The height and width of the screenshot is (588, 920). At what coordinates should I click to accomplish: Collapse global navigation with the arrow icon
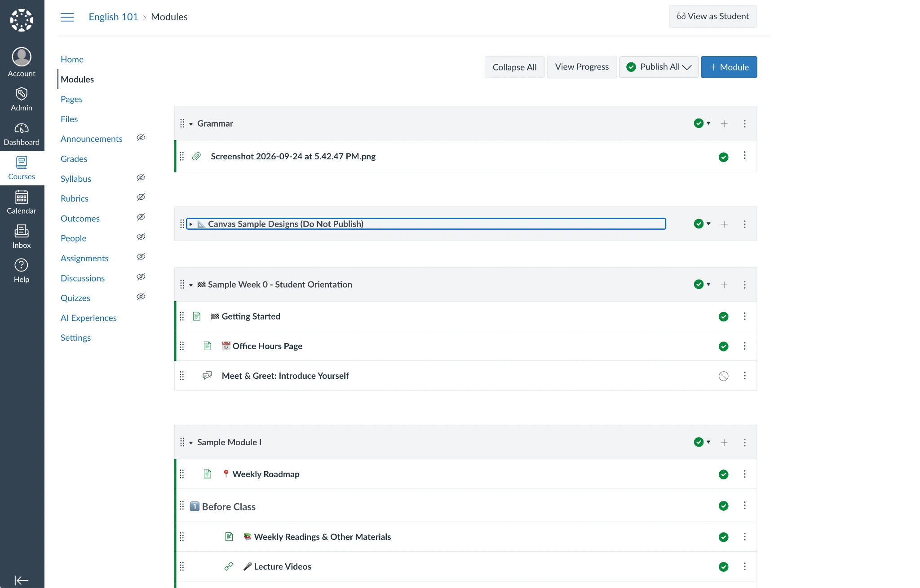coord(22,580)
